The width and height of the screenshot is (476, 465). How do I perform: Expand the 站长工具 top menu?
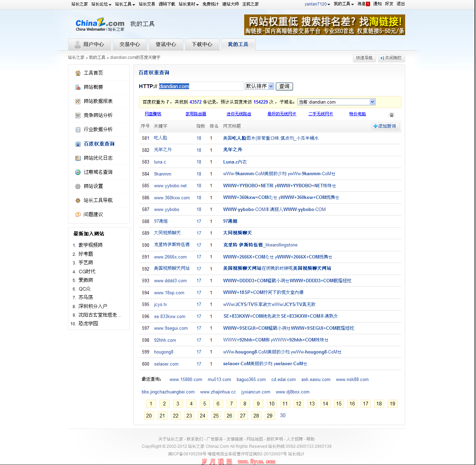125,4
